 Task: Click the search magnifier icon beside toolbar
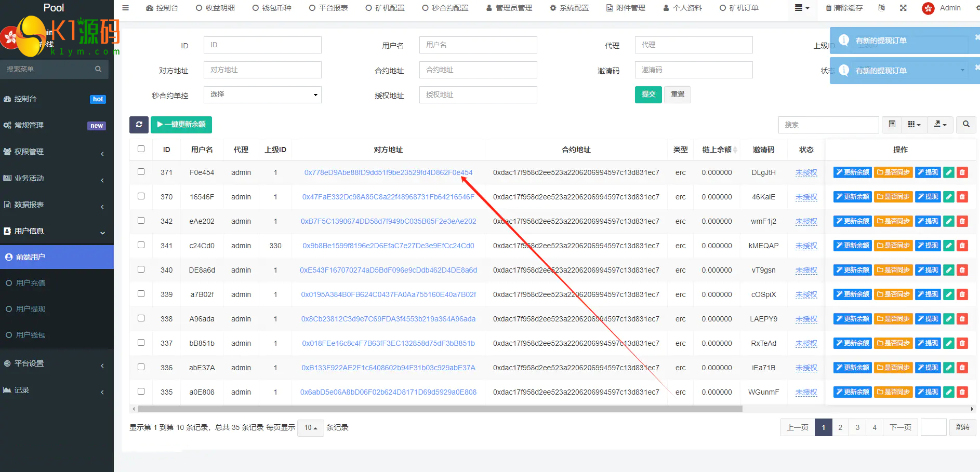[966, 125]
